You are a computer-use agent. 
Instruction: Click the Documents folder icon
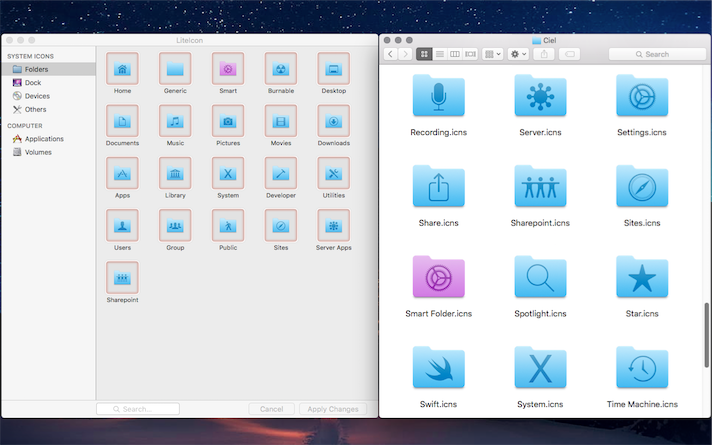click(x=122, y=121)
